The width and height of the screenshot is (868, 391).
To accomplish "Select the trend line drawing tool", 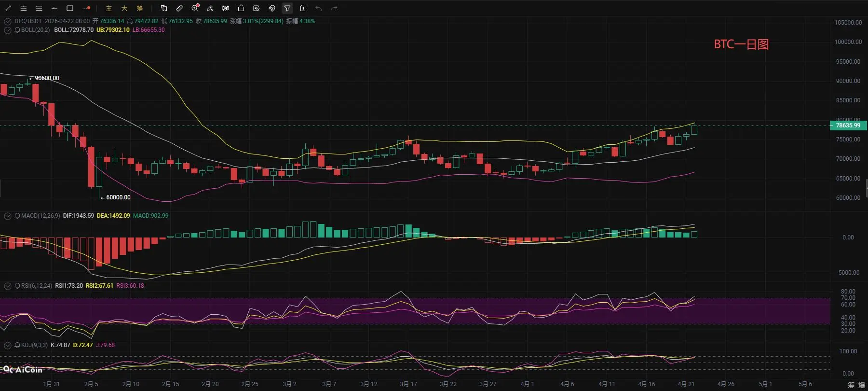I will pyautogui.click(x=8, y=8).
